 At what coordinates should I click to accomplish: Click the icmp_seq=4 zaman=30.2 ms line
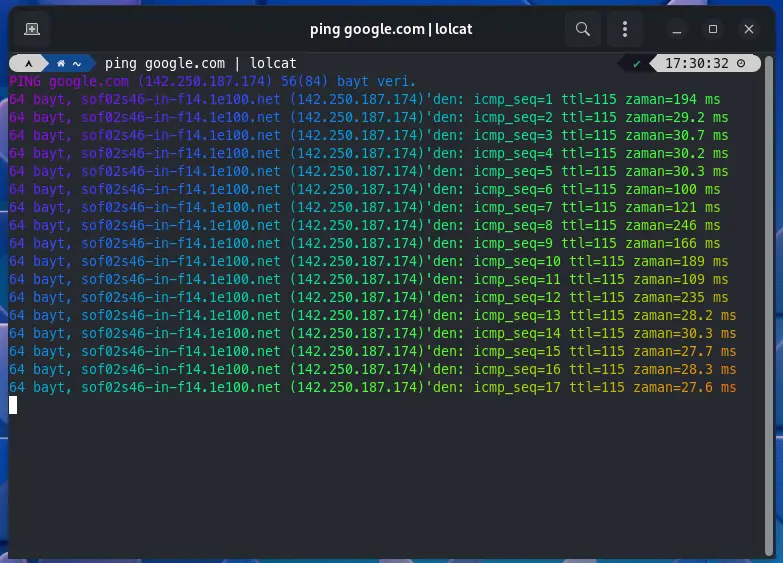point(369,153)
